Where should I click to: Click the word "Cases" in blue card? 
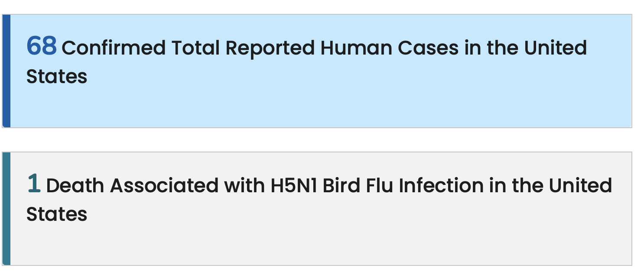click(x=428, y=48)
